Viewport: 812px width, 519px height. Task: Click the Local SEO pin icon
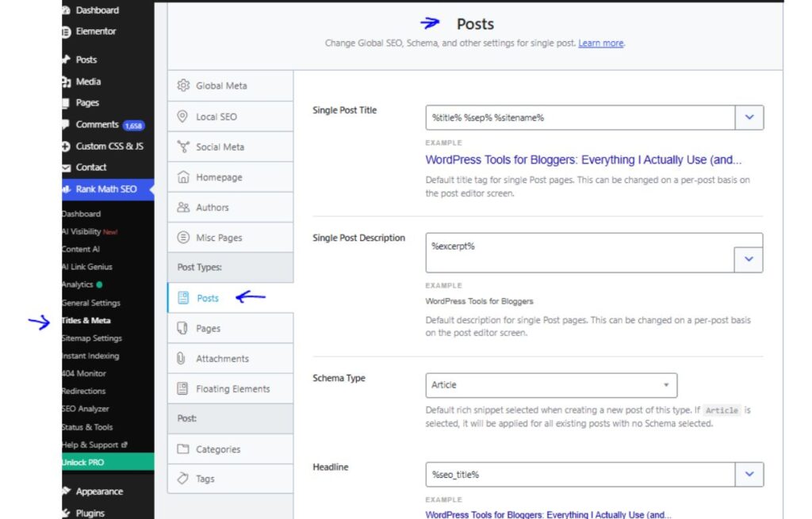(182, 116)
